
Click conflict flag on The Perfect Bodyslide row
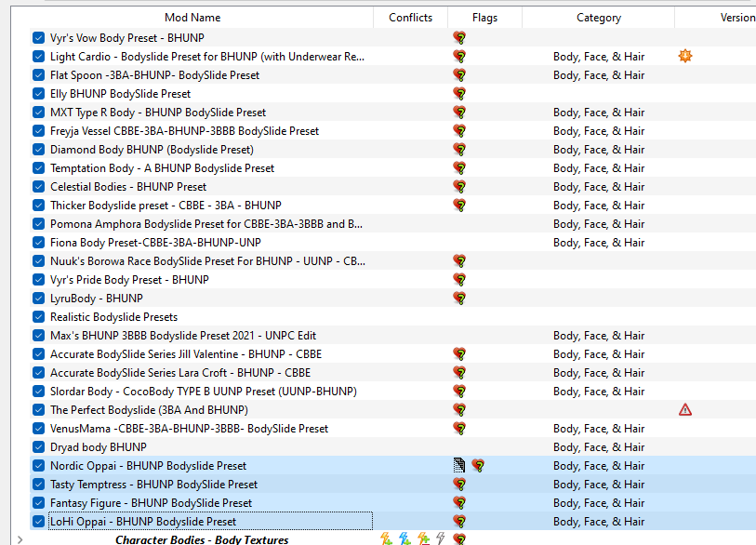click(x=460, y=410)
